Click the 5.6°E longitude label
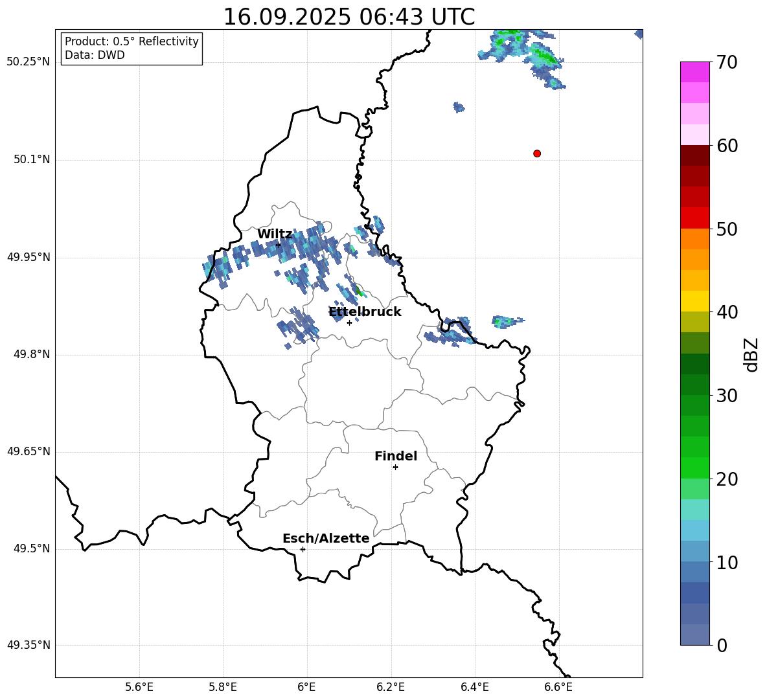The image size is (767, 700). tap(139, 687)
